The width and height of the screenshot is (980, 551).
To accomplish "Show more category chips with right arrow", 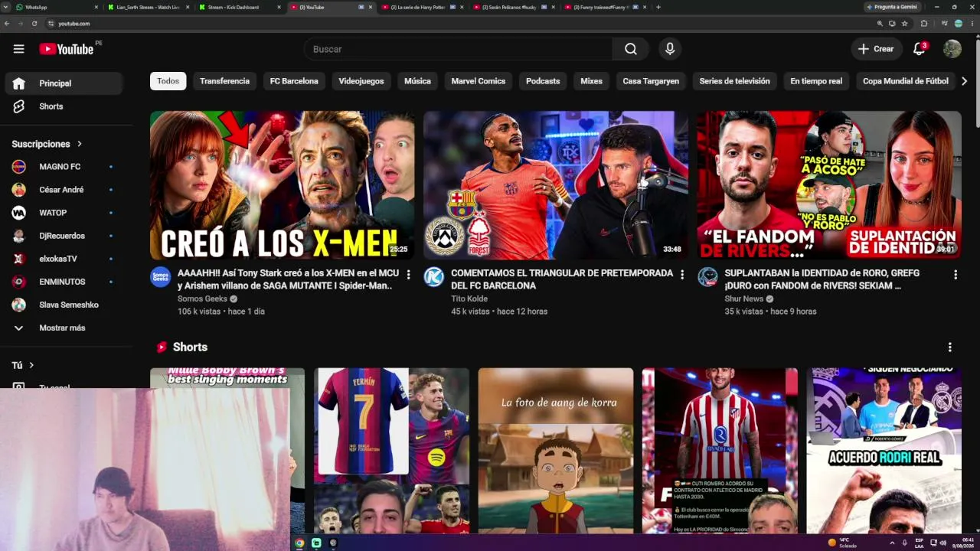I will click(964, 81).
